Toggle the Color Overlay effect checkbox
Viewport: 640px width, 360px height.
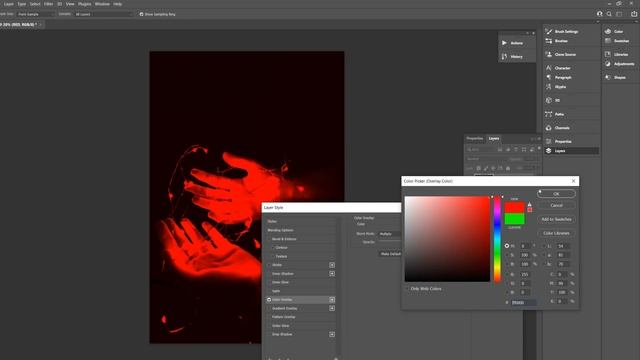[x=269, y=300]
